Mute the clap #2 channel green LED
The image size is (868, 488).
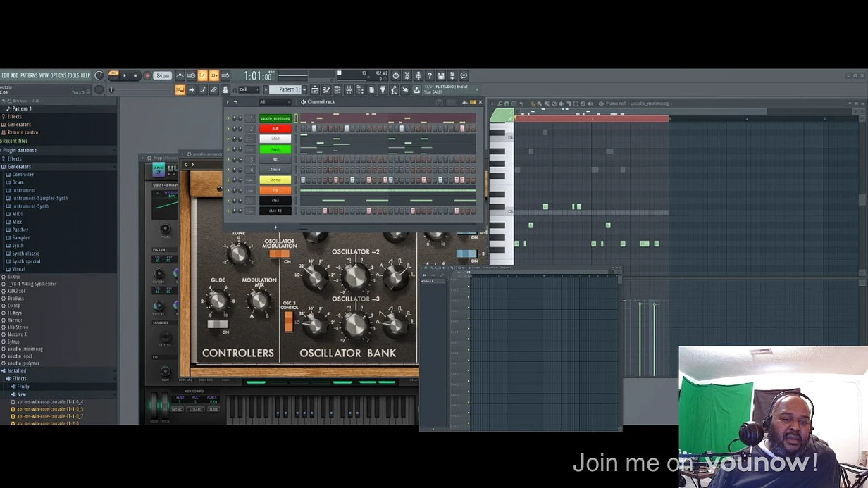[228, 211]
